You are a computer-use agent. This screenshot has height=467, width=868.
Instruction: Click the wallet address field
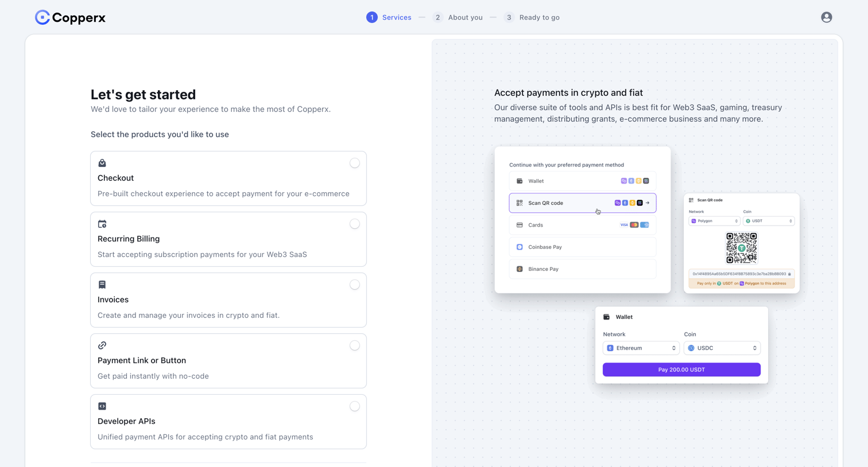[742, 274]
